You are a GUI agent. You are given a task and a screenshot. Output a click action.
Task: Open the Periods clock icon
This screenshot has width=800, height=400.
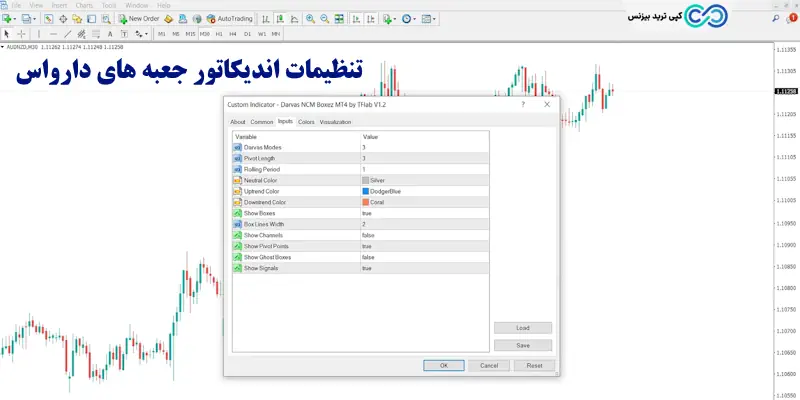[406, 19]
